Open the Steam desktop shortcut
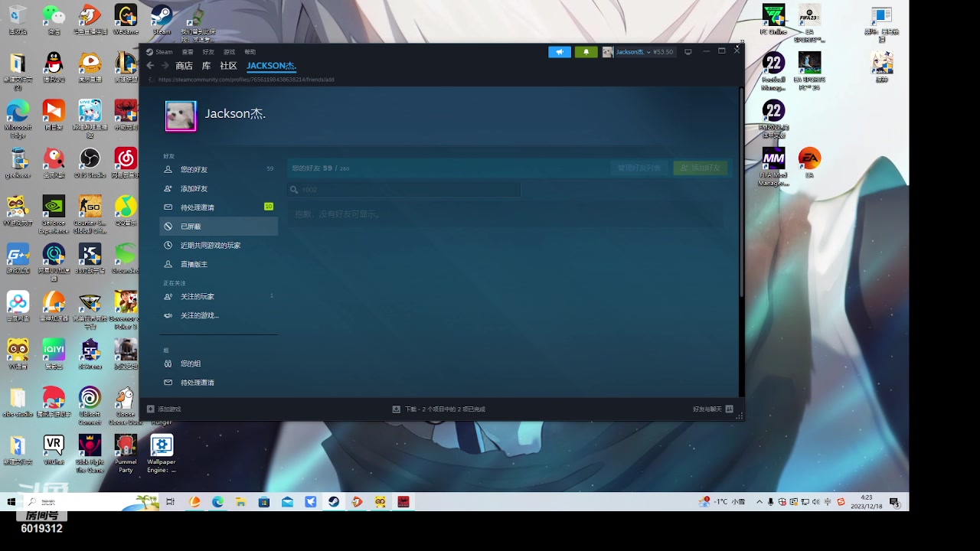The height and width of the screenshot is (551, 980). coord(162,20)
